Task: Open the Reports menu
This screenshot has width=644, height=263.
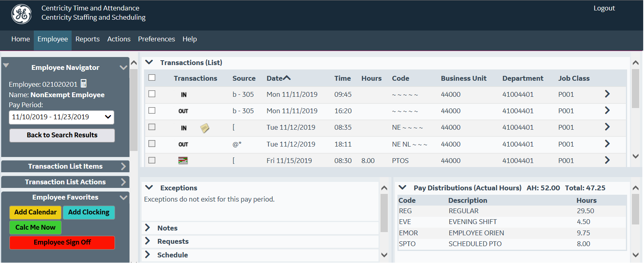Action: [87, 39]
